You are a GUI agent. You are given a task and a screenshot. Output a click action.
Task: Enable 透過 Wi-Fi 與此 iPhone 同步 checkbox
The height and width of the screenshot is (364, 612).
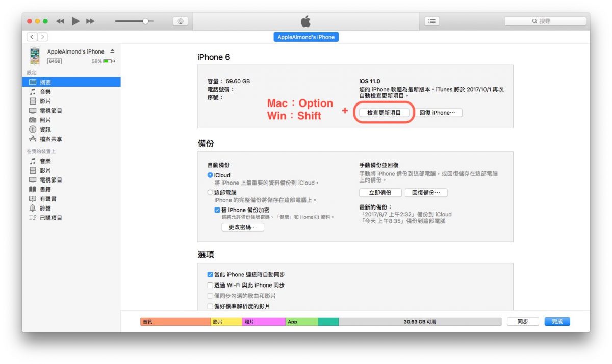[x=210, y=285]
